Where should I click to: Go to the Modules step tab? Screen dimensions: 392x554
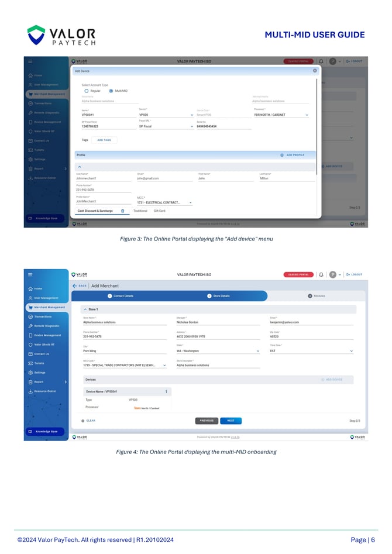click(x=317, y=296)
